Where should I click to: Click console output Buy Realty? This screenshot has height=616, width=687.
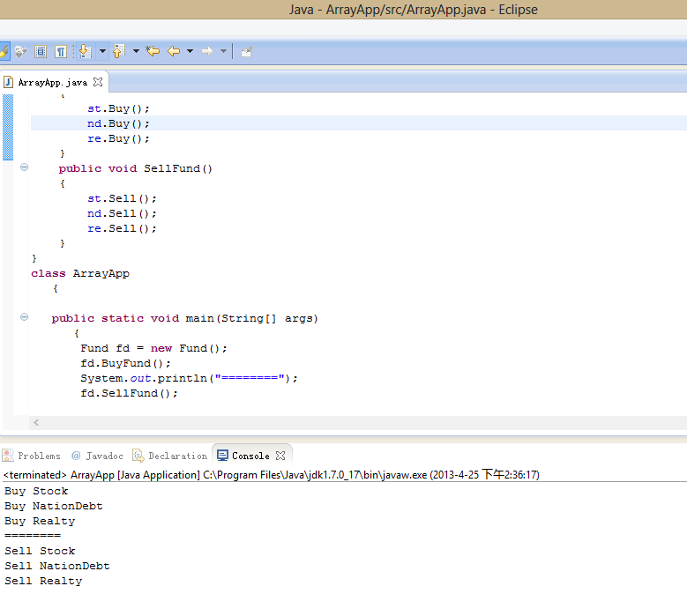pyautogui.click(x=40, y=521)
